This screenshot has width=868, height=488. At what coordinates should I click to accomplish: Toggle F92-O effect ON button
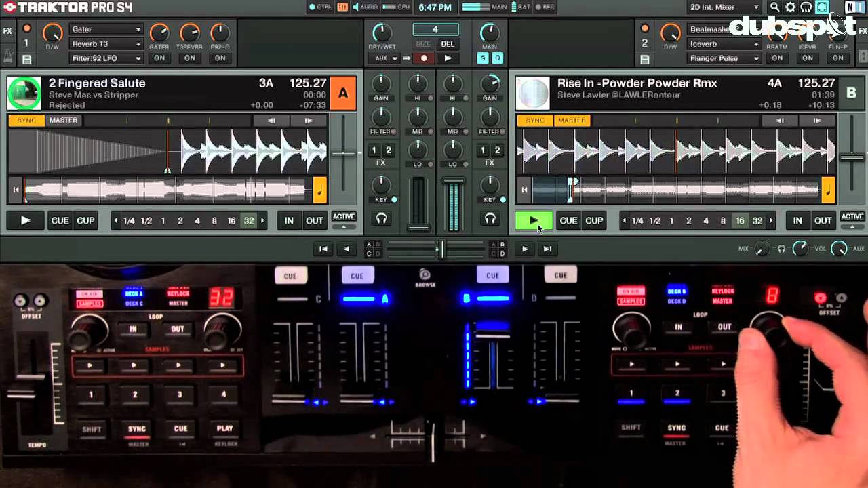(x=220, y=58)
